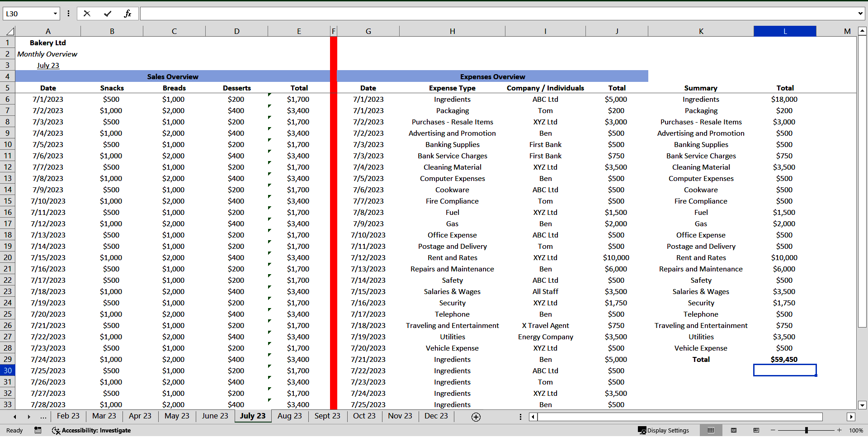
Task: Click the Monthly Overview cell
Action: 48,54
